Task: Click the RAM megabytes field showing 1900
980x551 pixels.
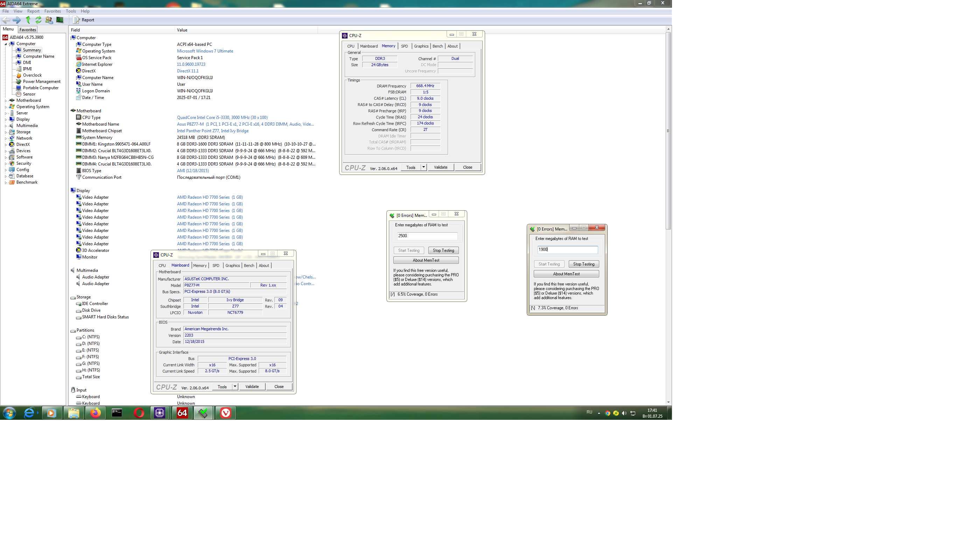Action: 567,250
